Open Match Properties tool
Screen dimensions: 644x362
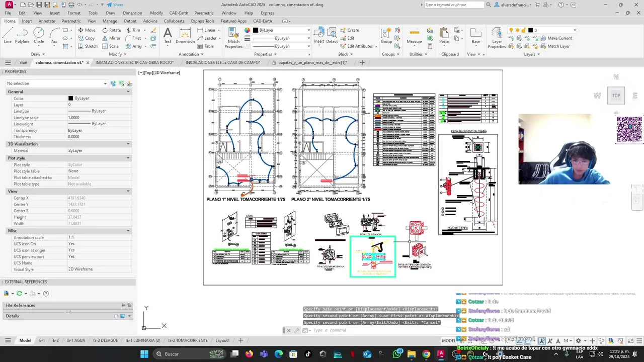point(233,38)
